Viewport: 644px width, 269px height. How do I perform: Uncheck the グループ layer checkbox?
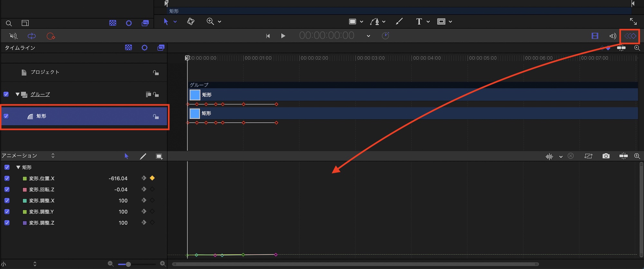pos(6,94)
